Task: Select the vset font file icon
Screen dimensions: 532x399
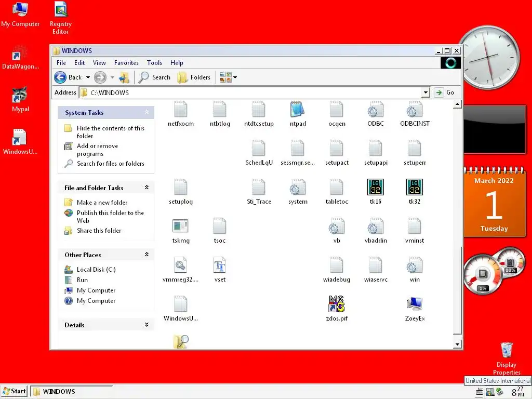Action: pyautogui.click(x=220, y=265)
